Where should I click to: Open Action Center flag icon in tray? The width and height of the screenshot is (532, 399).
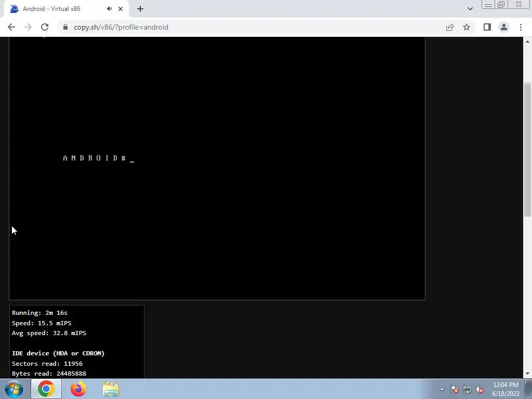(455, 390)
